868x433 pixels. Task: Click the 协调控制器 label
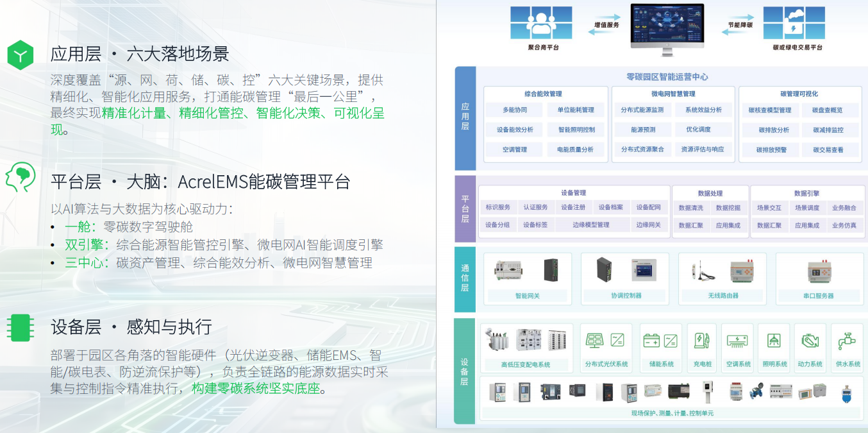click(626, 296)
